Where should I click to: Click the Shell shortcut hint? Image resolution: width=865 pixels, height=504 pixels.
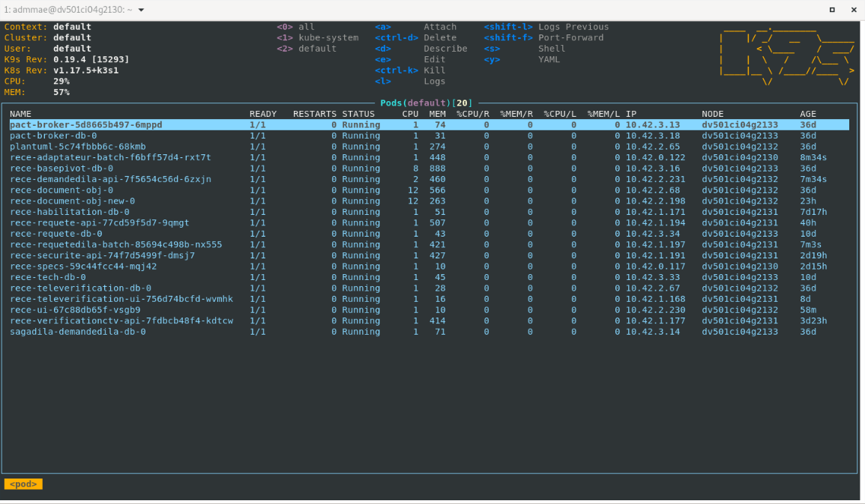click(x=525, y=49)
